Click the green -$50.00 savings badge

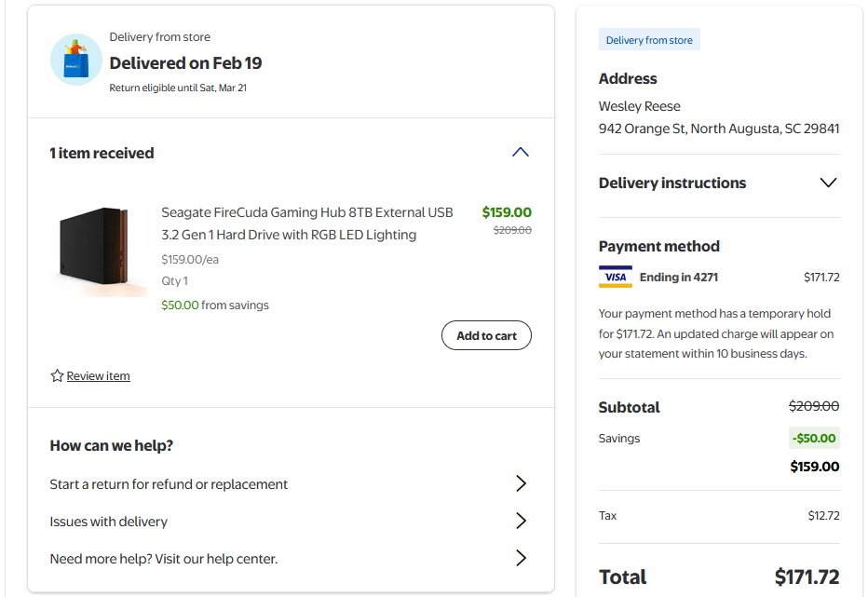[814, 438]
